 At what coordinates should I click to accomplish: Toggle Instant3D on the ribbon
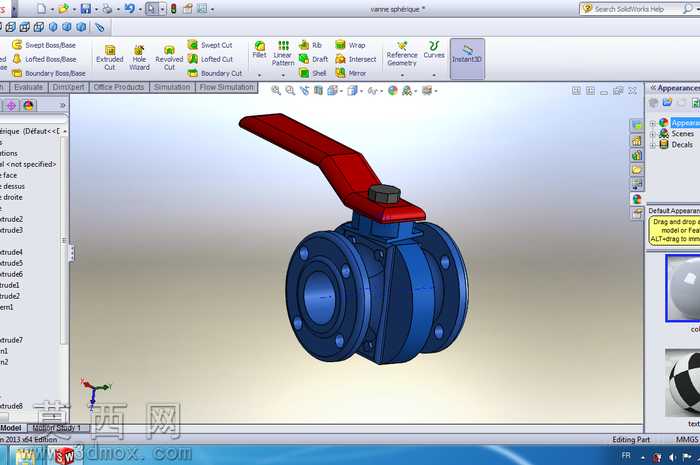(467, 58)
